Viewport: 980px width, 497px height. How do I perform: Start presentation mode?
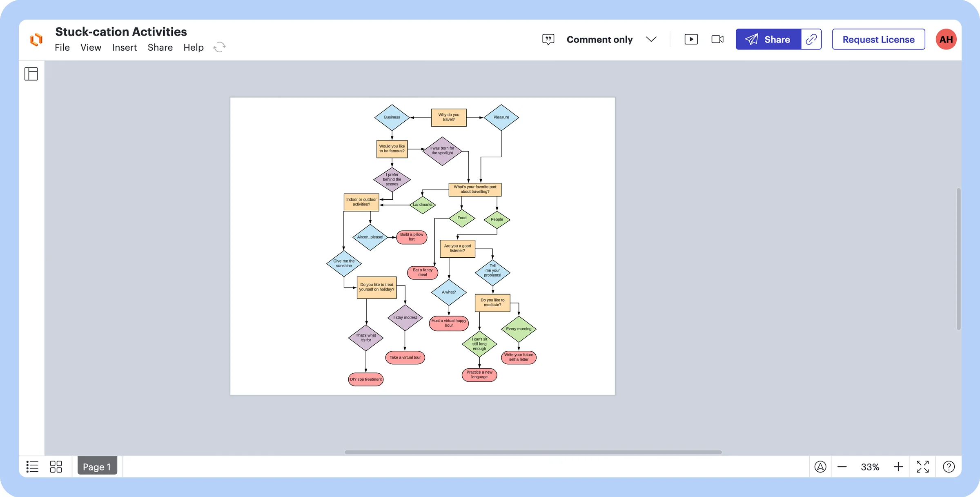coord(690,39)
